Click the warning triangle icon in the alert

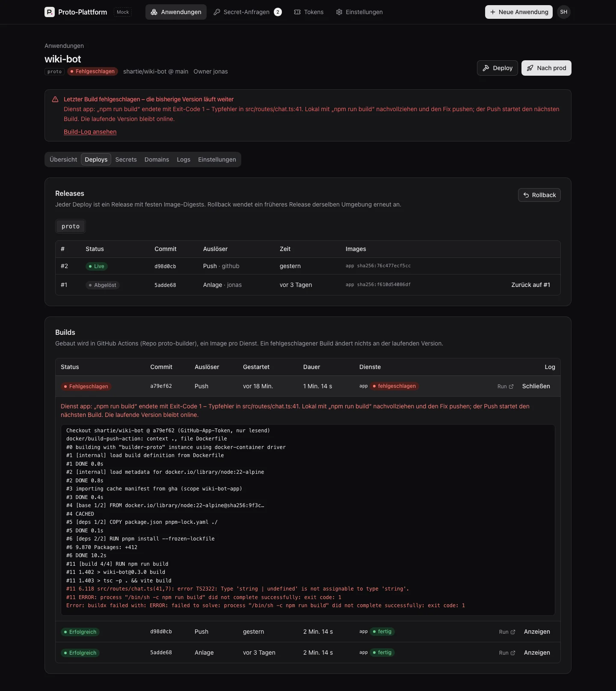pos(55,99)
